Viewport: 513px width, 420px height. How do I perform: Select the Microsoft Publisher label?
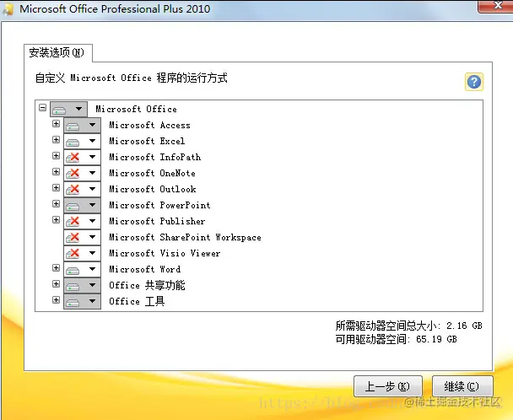157,221
